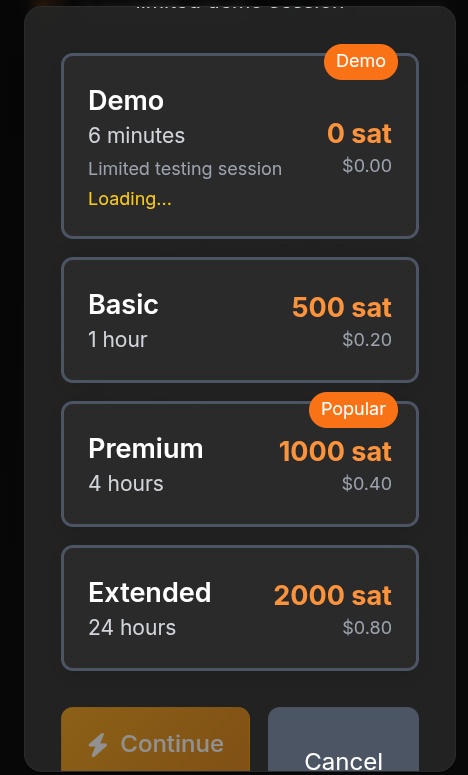468x775 pixels.
Task: Click the orange Popular badge
Action: click(353, 410)
